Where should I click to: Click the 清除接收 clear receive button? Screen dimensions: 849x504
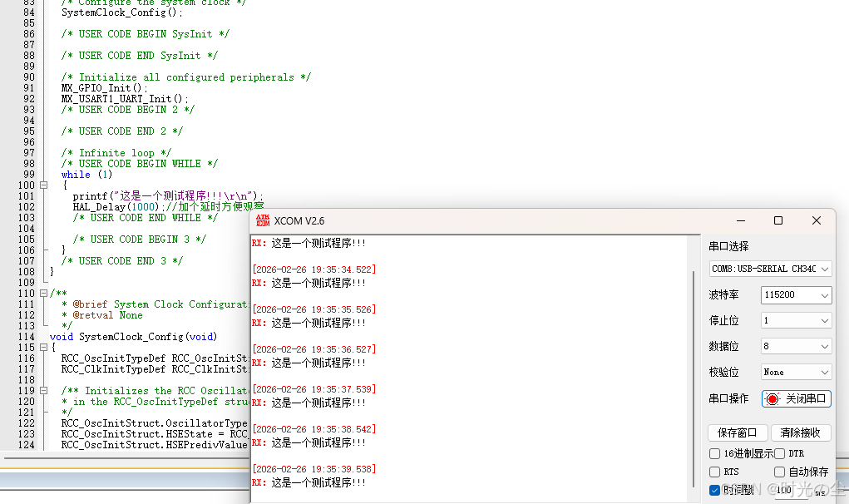tap(800, 432)
